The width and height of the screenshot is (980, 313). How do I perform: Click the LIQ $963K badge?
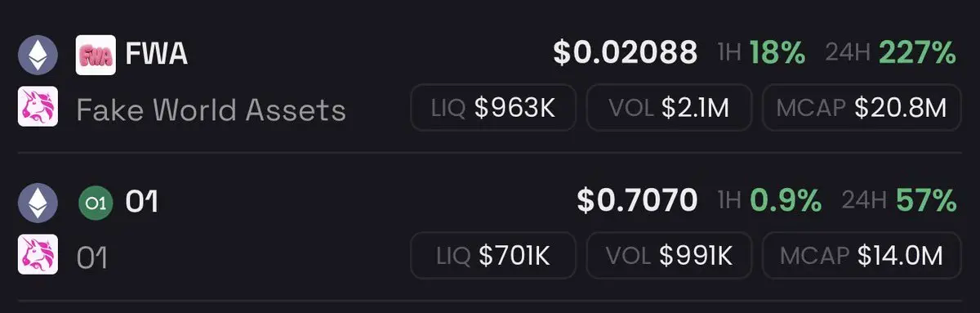(x=493, y=107)
